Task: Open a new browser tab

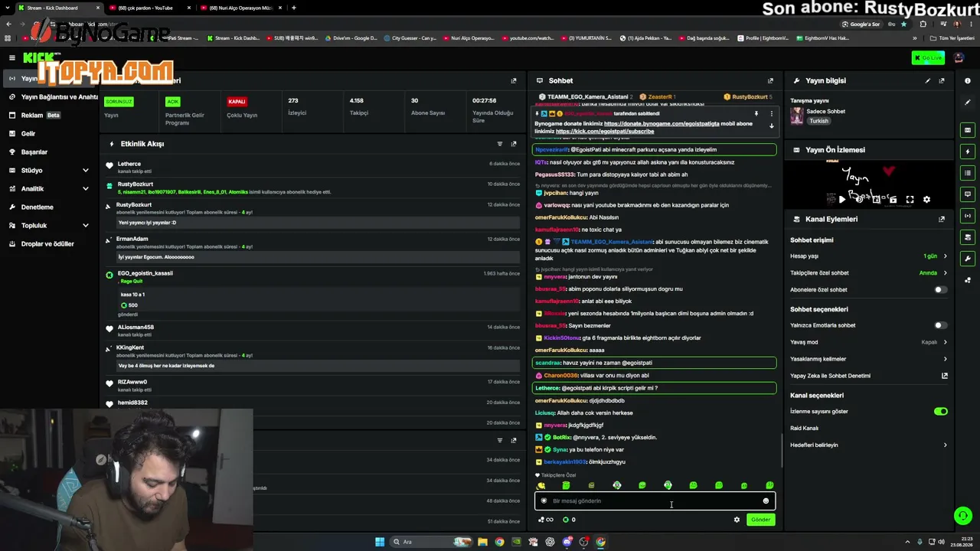Action: pyautogui.click(x=294, y=8)
